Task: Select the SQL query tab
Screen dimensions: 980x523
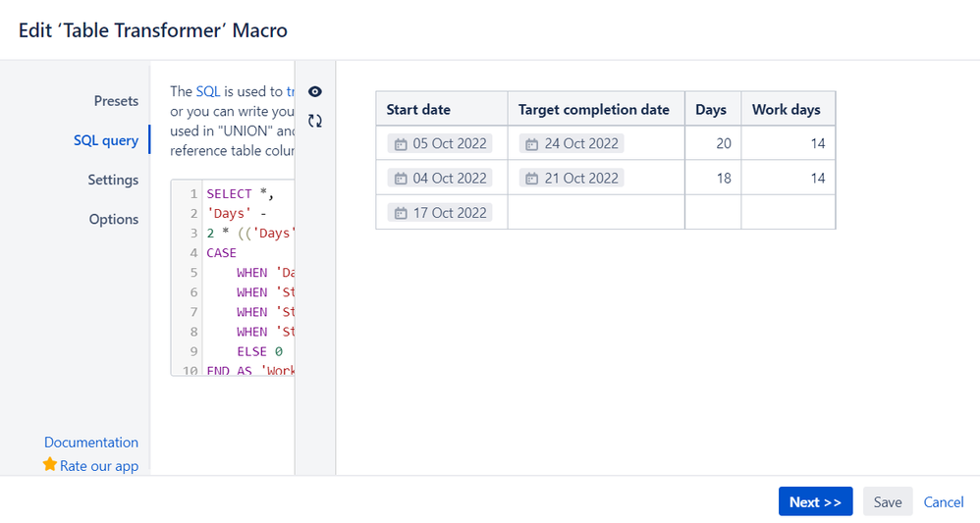Action: pyautogui.click(x=106, y=140)
